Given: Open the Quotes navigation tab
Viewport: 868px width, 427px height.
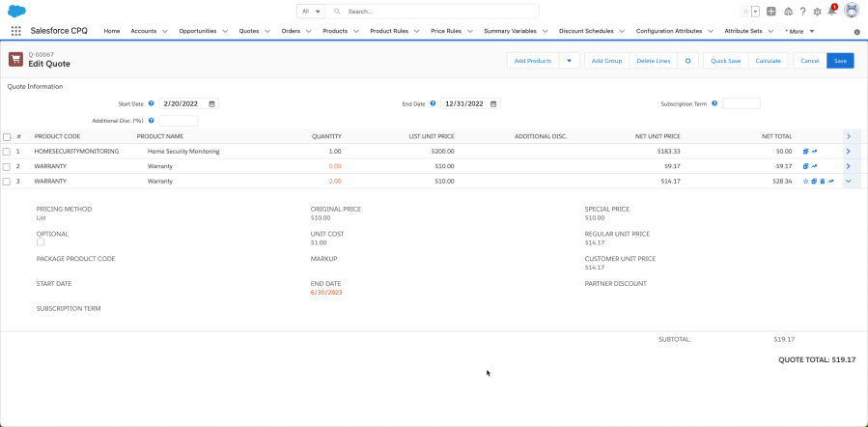Looking at the screenshot, I should 248,31.
